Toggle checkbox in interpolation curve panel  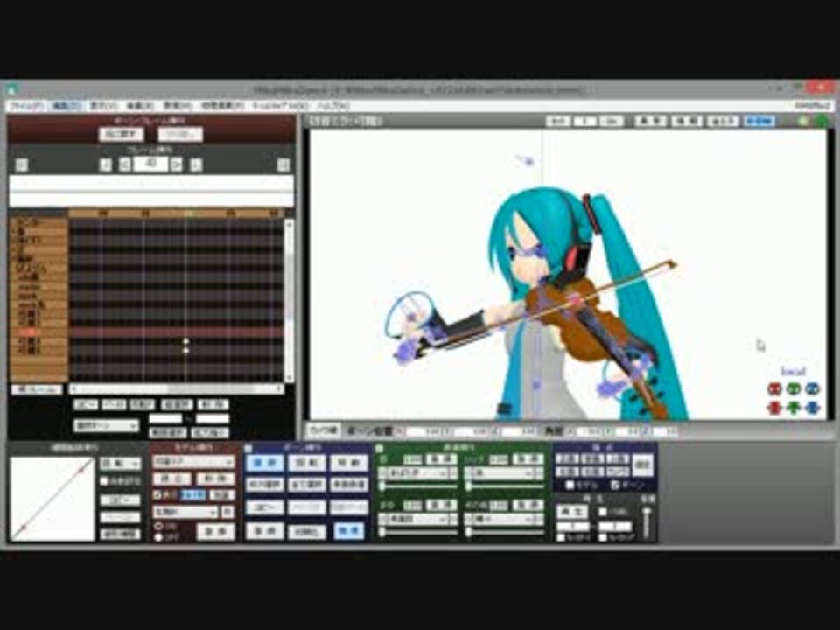click(x=104, y=481)
